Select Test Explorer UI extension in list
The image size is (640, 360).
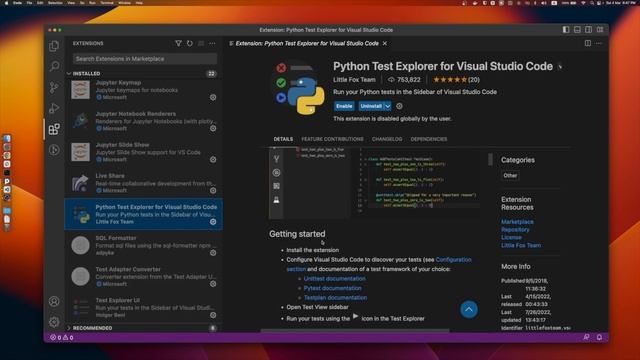(x=144, y=307)
